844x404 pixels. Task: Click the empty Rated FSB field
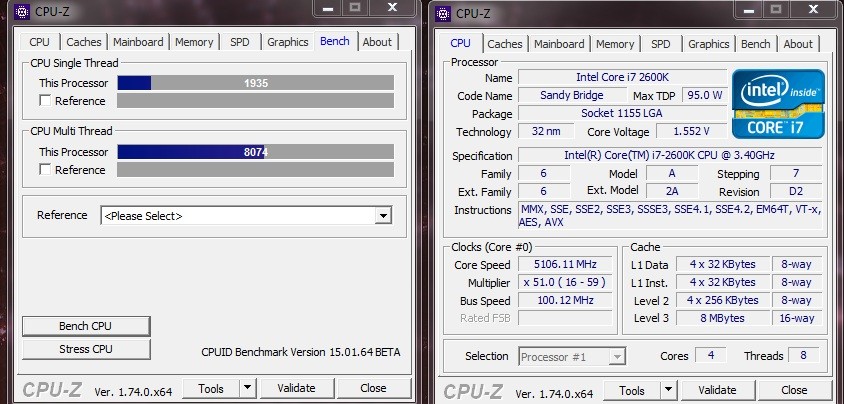click(565, 318)
